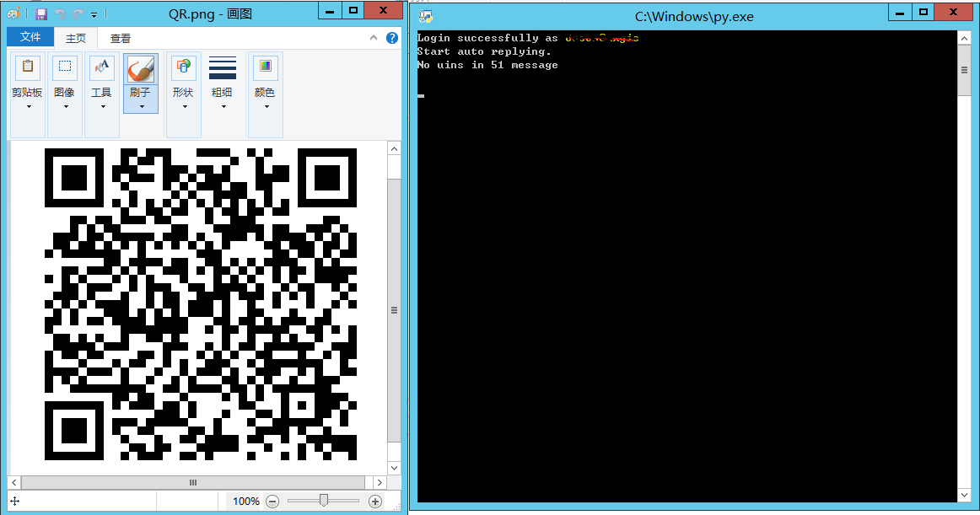Click zoom out minus button in Paint

(x=272, y=502)
